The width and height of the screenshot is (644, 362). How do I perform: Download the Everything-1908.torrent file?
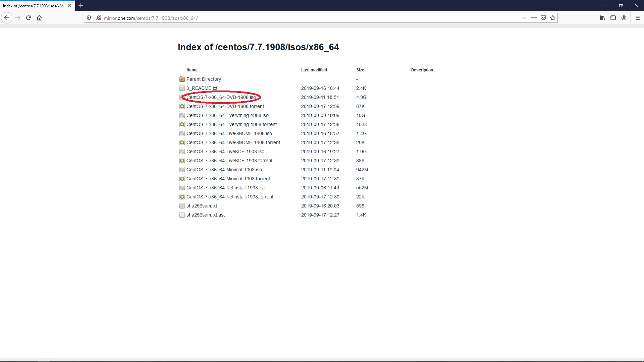231,124
